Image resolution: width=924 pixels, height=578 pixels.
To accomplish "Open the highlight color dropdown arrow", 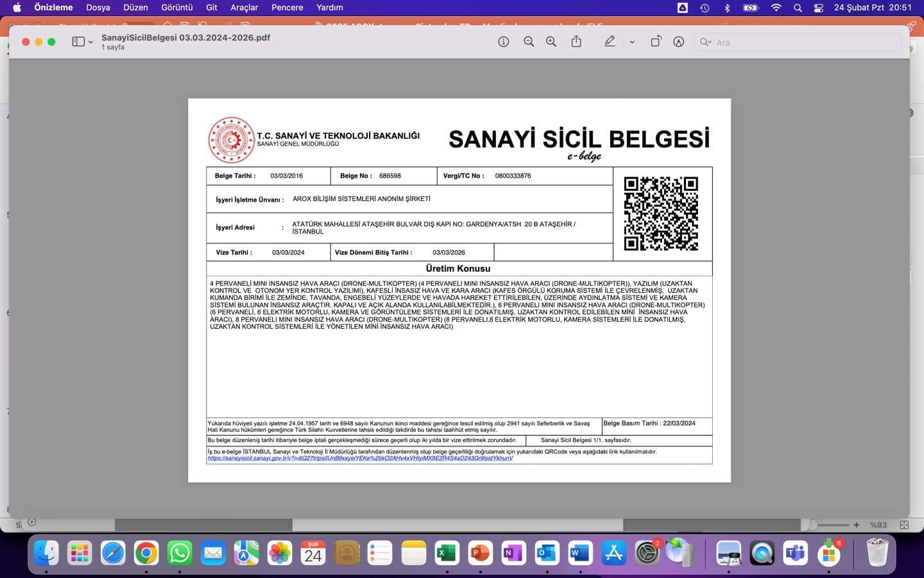I will coord(632,42).
